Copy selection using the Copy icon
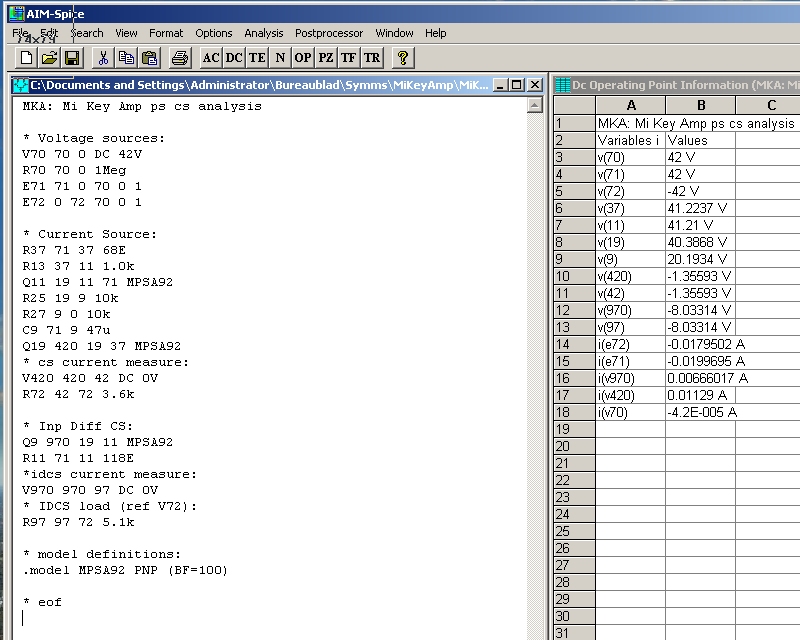 (x=126, y=58)
